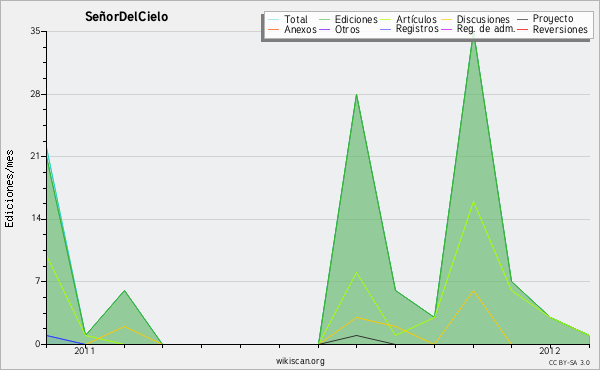Click the red Reversiones legend line swatch

pos(522,29)
